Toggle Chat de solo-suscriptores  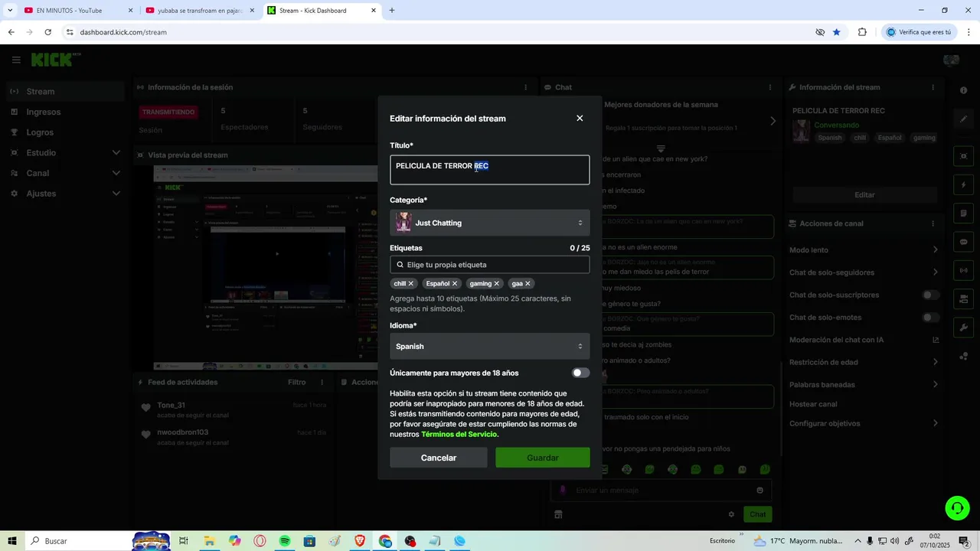(931, 295)
